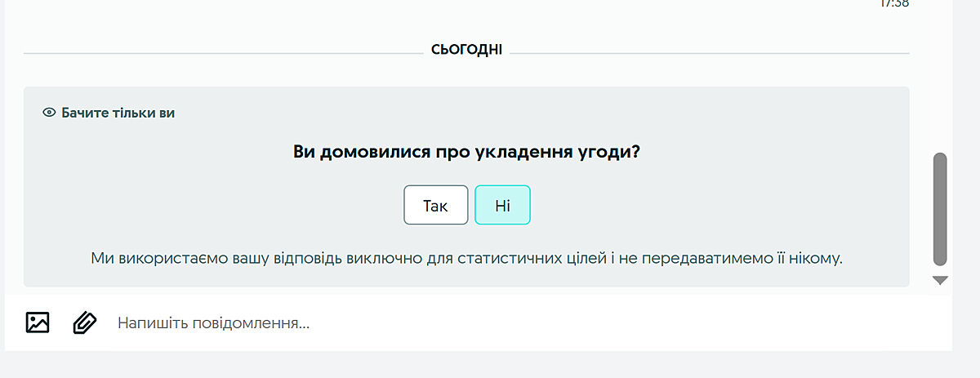Viewport: 980px width, 378px height.
Task: Click the paperclip attach file icon
Action: [84, 322]
